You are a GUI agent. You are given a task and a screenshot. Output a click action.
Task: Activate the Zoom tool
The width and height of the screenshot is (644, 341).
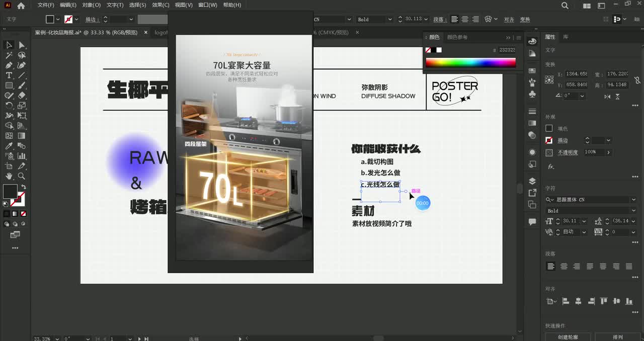coord(22,176)
